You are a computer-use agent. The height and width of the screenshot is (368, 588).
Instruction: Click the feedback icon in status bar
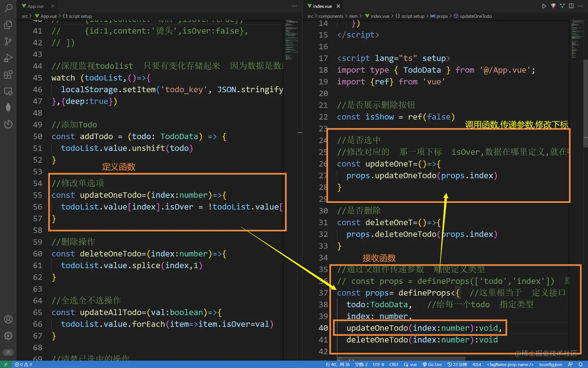570,364
